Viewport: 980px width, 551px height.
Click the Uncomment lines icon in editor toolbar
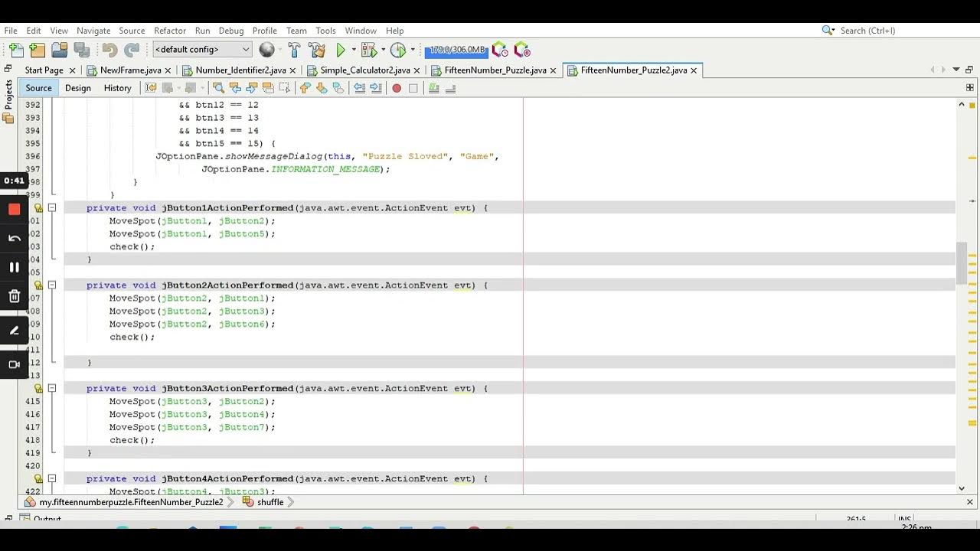tap(450, 88)
